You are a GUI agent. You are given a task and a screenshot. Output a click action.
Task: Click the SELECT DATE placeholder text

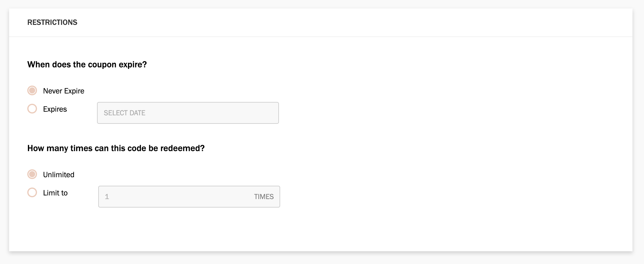click(124, 113)
